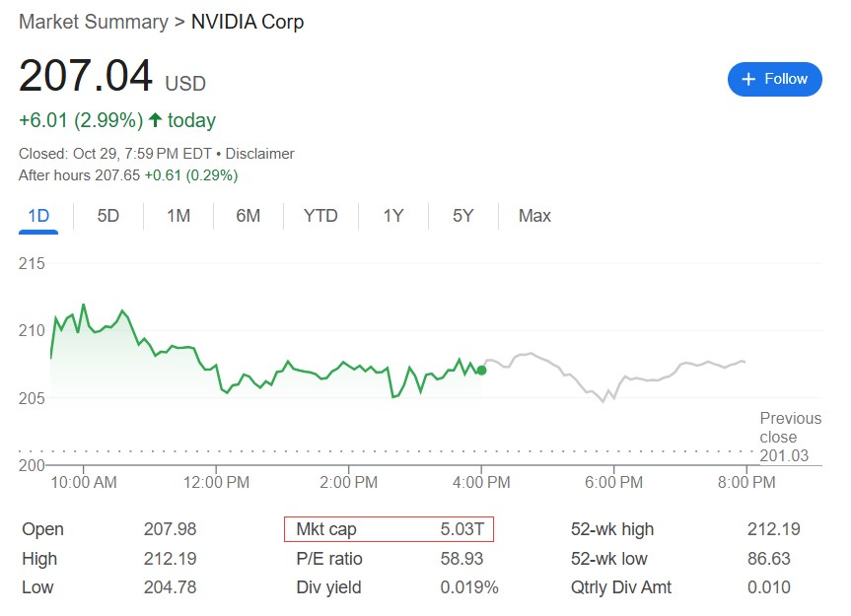This screenshot has height=616, width=851.
Task: Open the 1M price history tab
Action: 177,215
